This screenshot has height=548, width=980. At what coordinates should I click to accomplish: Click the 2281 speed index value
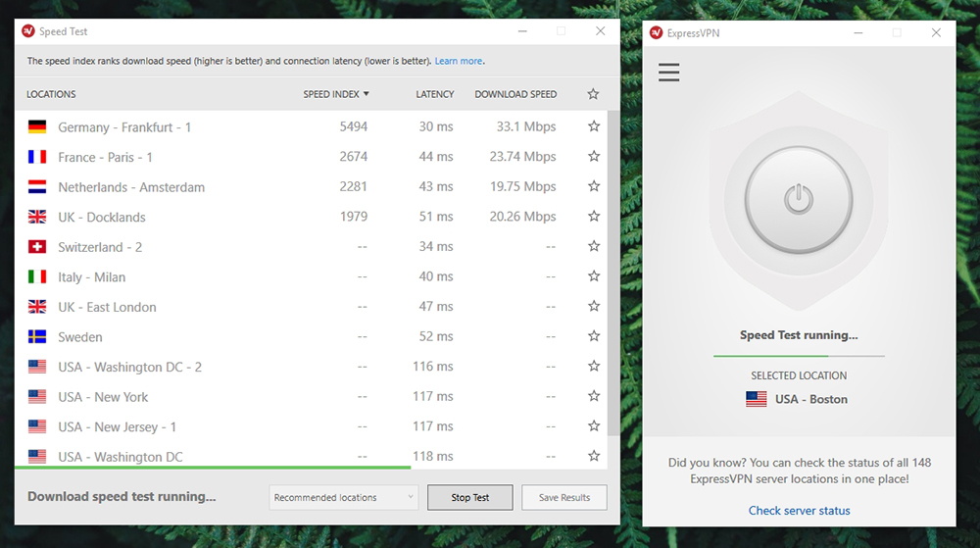353,187
